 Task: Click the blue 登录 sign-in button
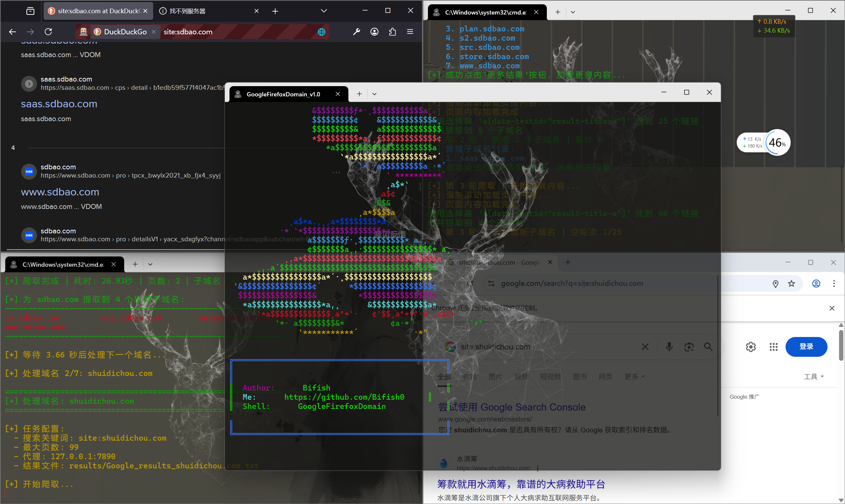coord(806,347)
